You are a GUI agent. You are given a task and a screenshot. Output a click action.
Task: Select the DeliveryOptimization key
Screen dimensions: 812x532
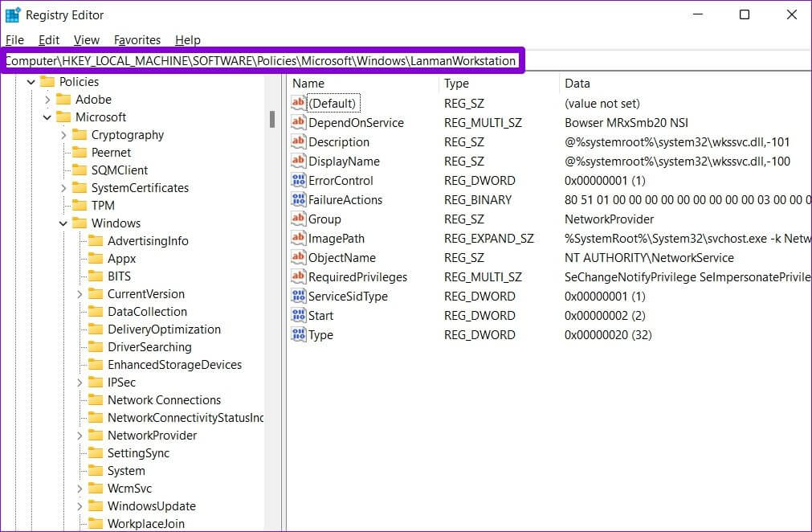click(164, 329)
